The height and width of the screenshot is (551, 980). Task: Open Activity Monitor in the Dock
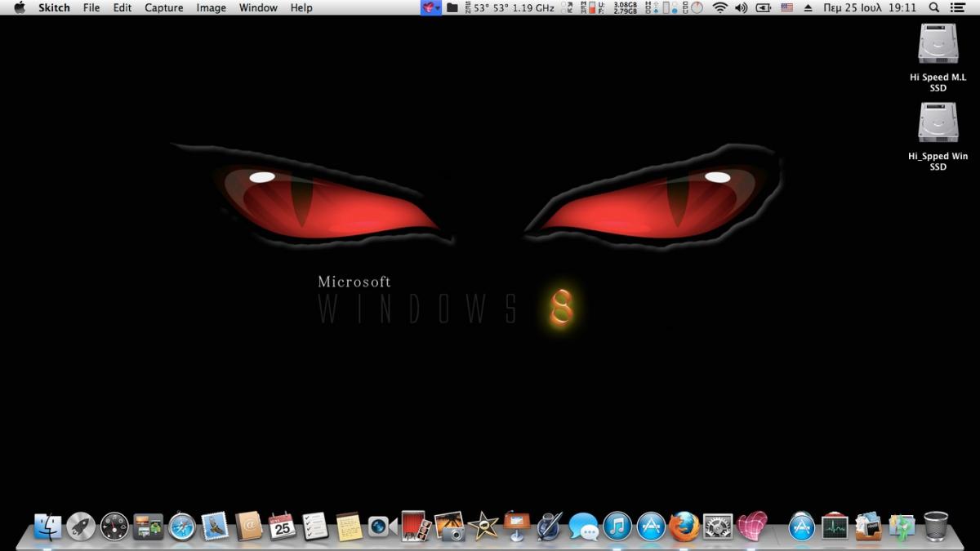coord(835,526)
